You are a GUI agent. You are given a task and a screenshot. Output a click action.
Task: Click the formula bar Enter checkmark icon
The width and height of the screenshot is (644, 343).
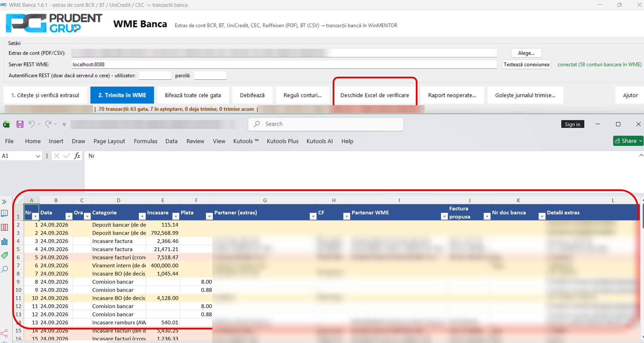tap(67, 156)
